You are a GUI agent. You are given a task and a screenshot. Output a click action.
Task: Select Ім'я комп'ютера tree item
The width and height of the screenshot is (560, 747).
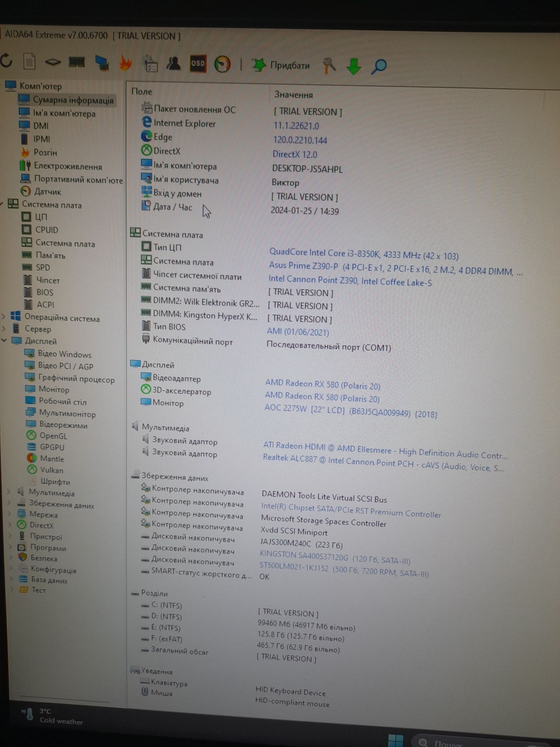pyautogui.click(x=57, y=113)
